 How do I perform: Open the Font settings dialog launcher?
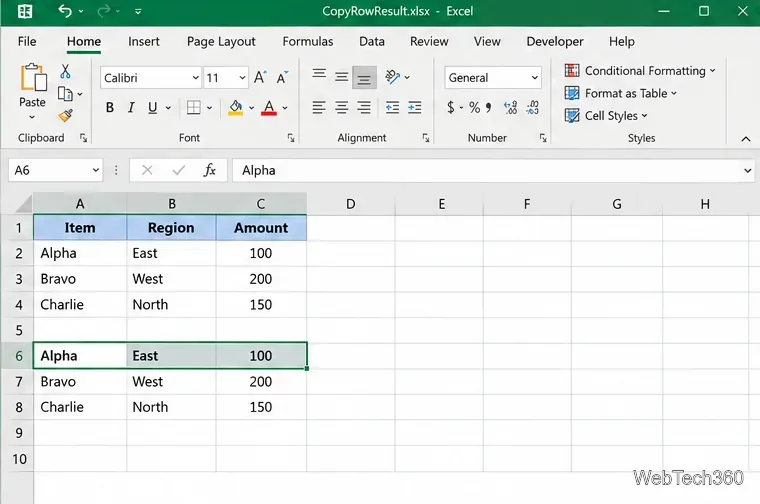click(x=291, y=138)
